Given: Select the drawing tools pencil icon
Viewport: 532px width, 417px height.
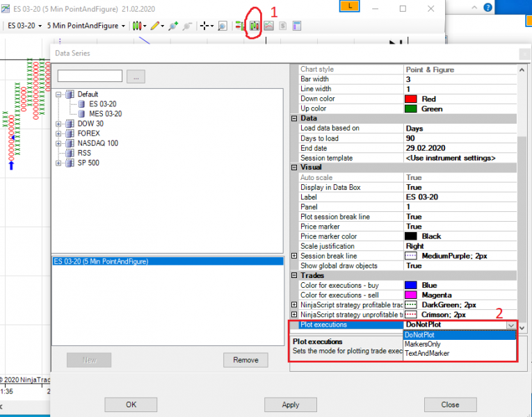Looking at the screenshot, I should (x=155, y=26).
